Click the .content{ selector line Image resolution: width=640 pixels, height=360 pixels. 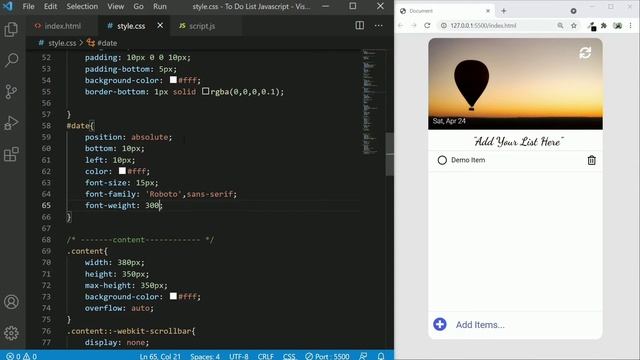click(x=87, y=251)
